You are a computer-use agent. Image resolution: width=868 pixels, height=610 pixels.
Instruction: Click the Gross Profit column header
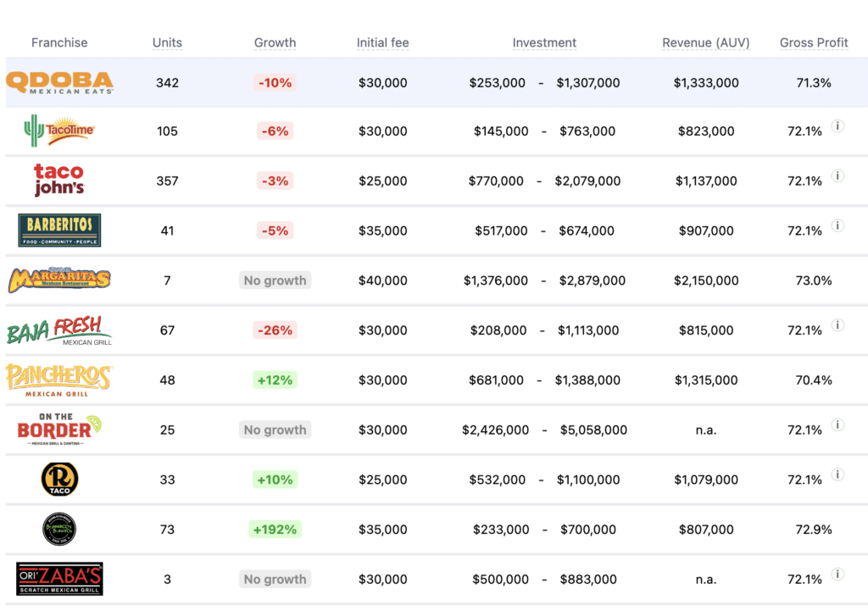pos(814,42)
